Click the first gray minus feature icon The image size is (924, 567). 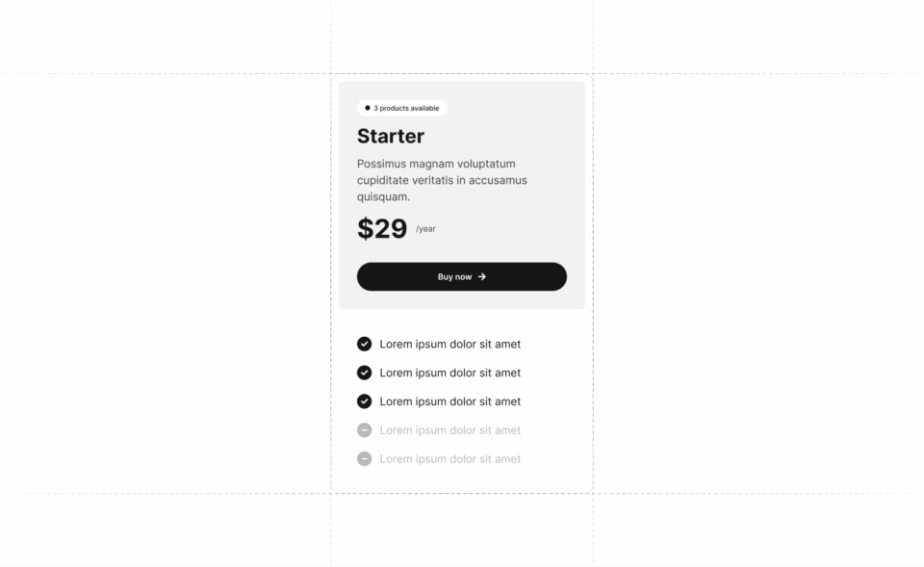(x=364, y=430)
